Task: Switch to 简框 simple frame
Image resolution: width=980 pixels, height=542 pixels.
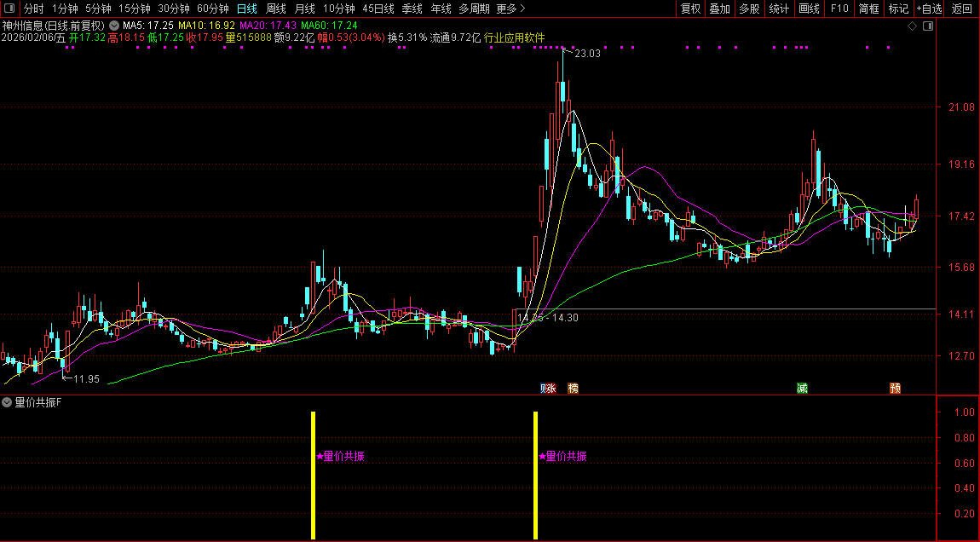Action: (x=868, y=9)
